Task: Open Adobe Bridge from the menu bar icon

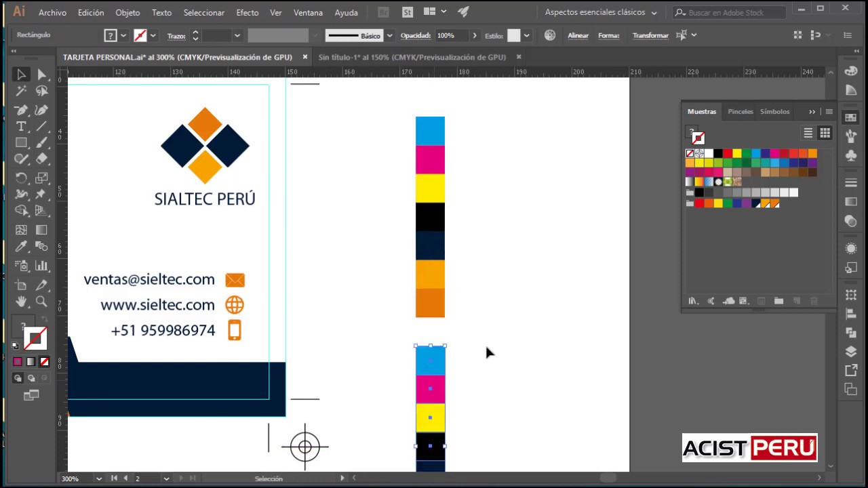Action: 383,12
